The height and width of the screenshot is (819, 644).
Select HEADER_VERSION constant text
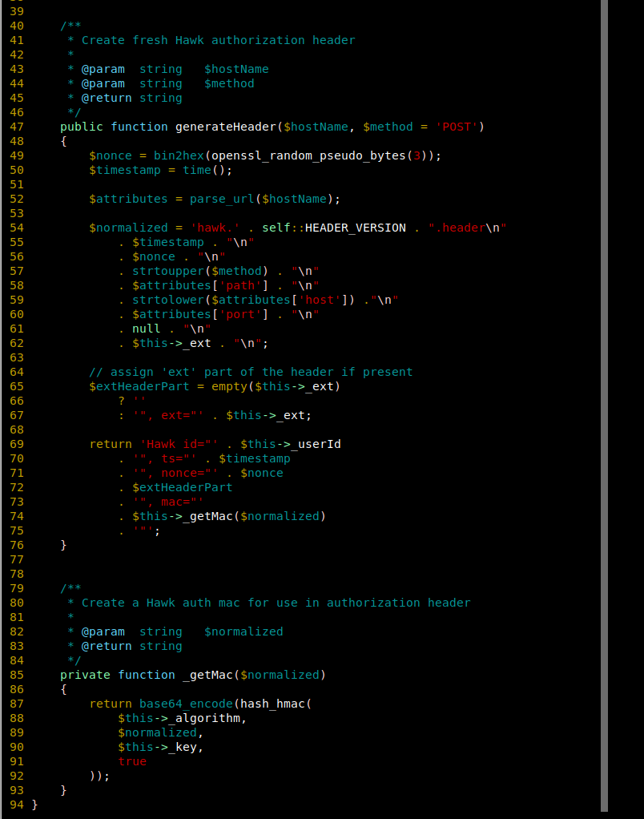pos(356,228)
